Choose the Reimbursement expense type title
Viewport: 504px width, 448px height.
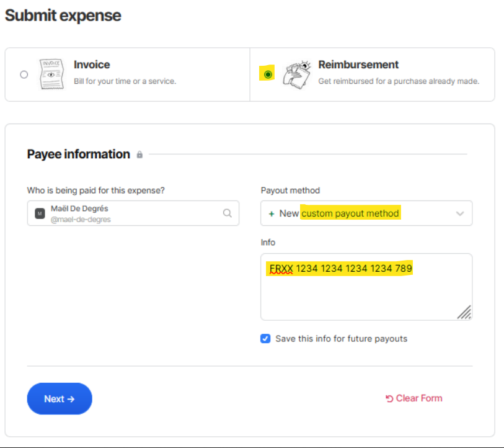[x=358, y=65]
